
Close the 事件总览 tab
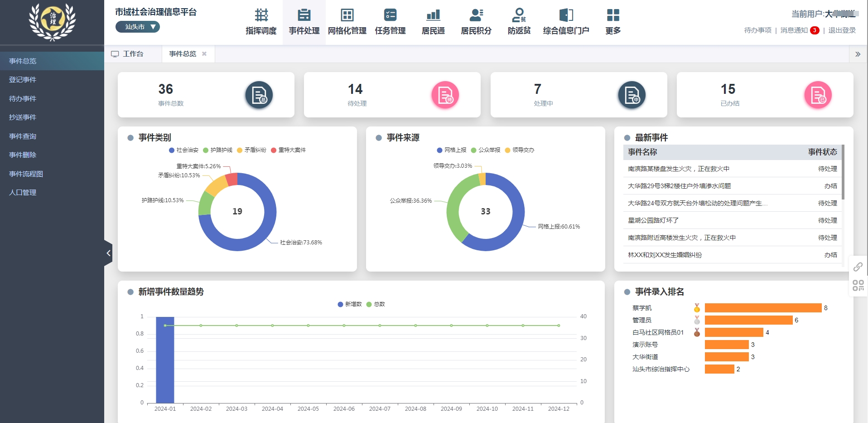point(204,53)
